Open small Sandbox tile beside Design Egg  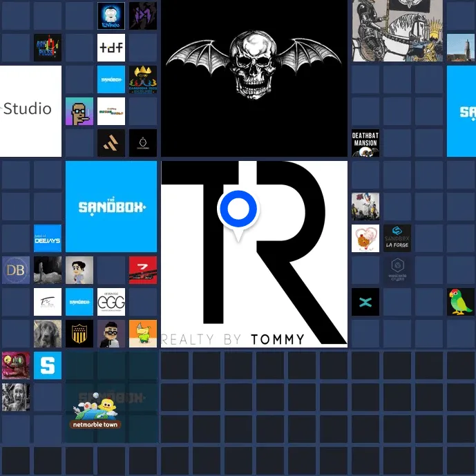point(79,302)
